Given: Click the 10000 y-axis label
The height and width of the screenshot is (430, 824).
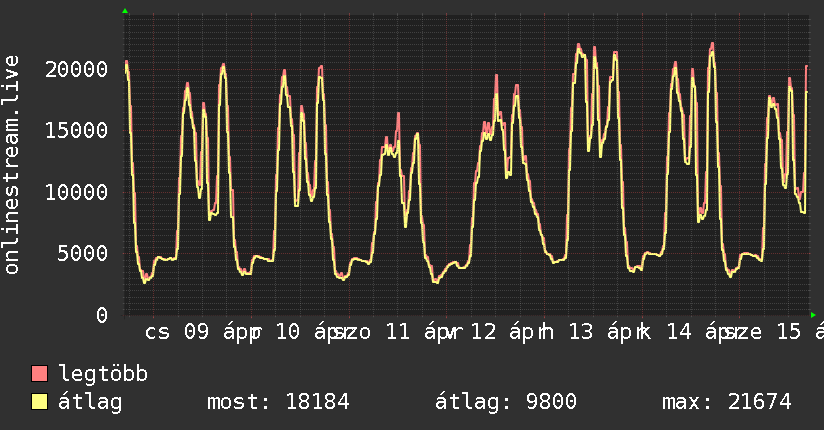Looking at the screenshot, I should [76, 192].
